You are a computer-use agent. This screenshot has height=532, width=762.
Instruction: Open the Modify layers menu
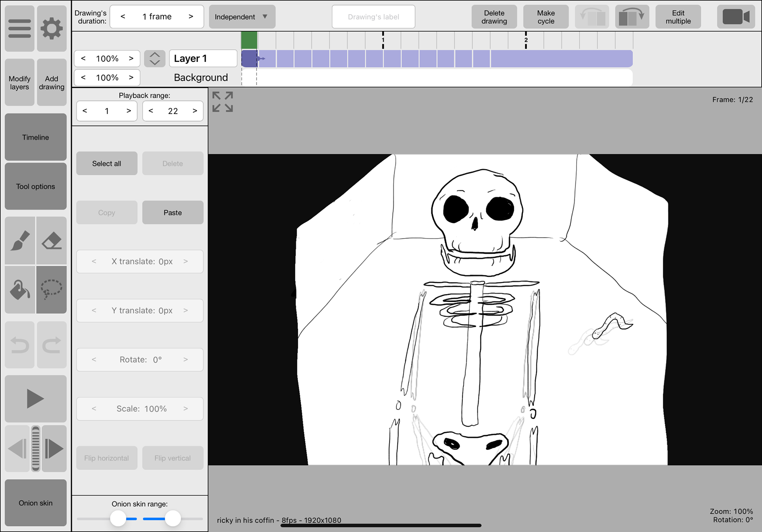tap(19, 83)
